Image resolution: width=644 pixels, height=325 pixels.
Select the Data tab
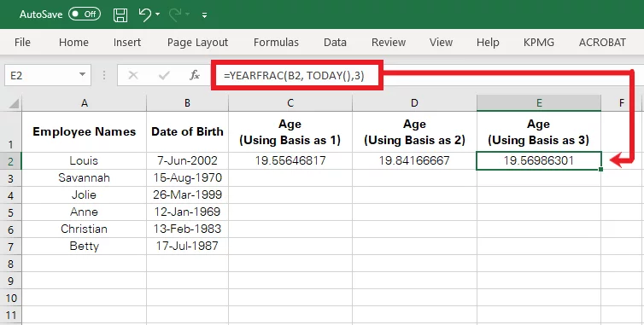tap(335, 43)
